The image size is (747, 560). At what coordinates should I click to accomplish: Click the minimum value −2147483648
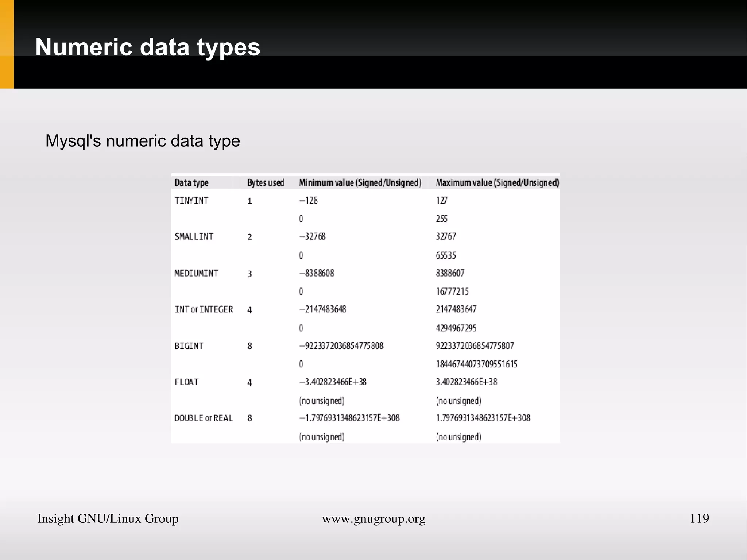point(322,309)
